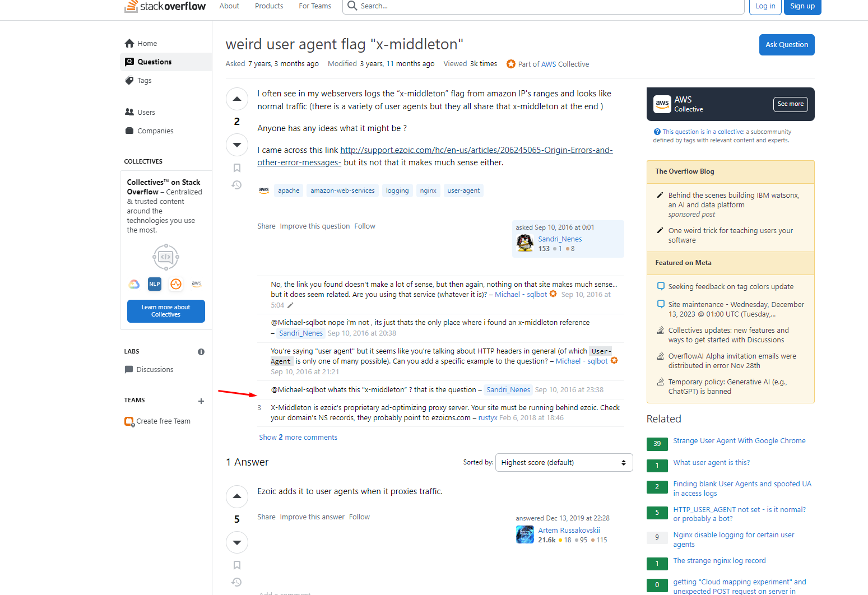Open What user agent is this? question
Viewport: 868px width, 595px height.
(711, 463)
